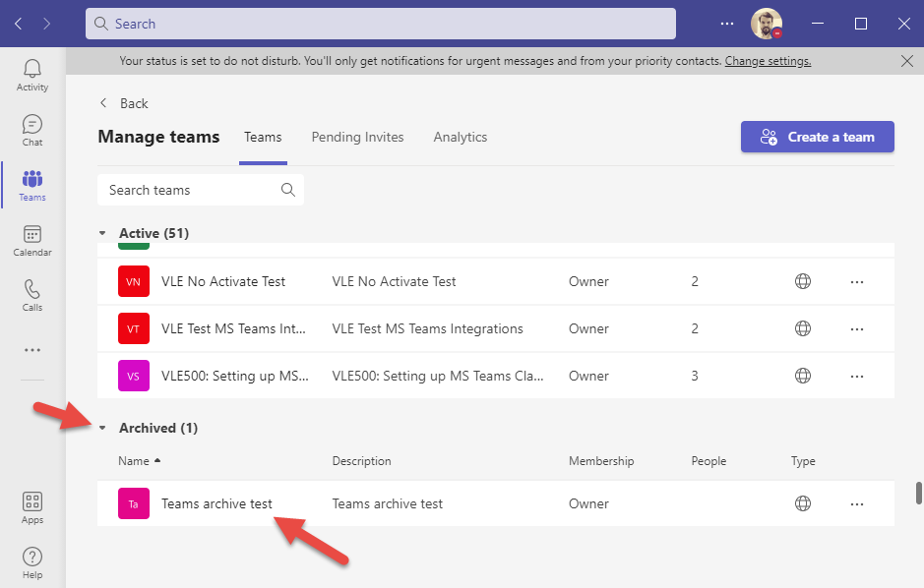
Task: Click description 'VLE Test MS Teams Integrations'
Action: coord(427,328)
